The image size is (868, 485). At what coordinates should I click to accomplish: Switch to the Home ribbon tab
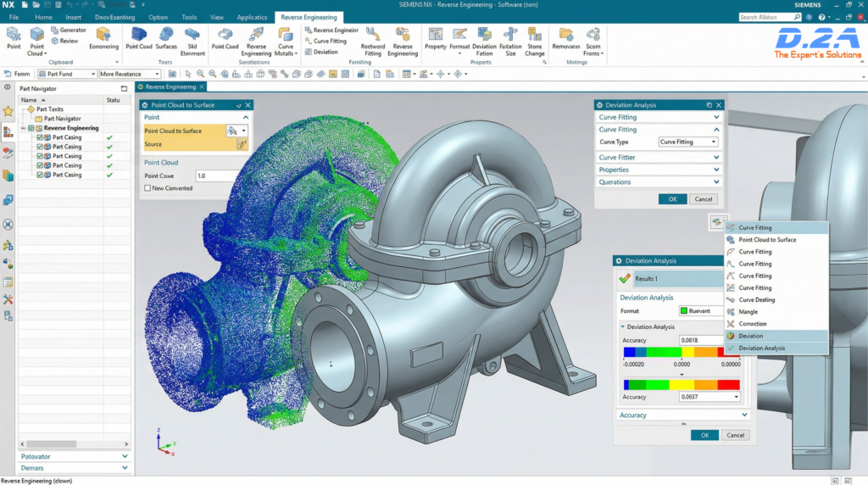(x=43, y=17)
